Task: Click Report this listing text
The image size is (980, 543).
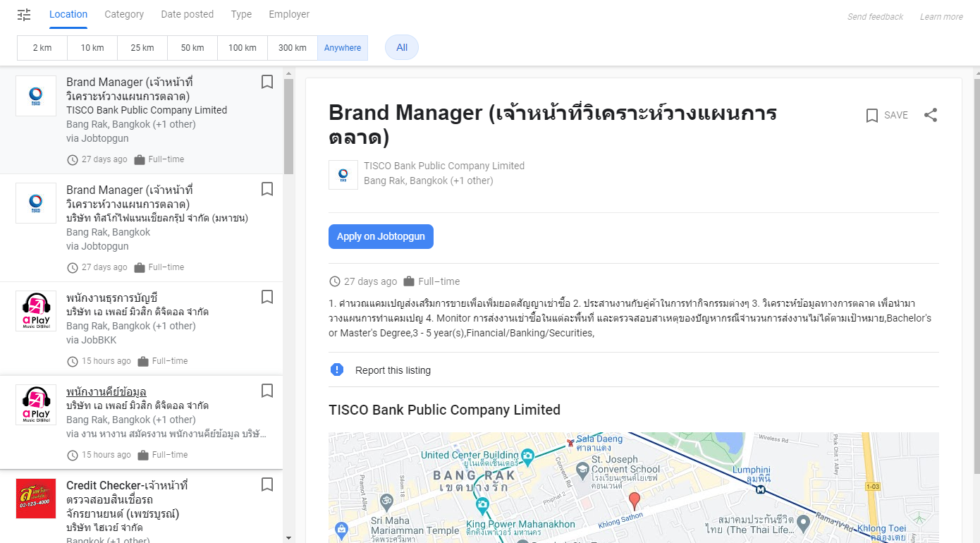Action: [x=393, y=370]
